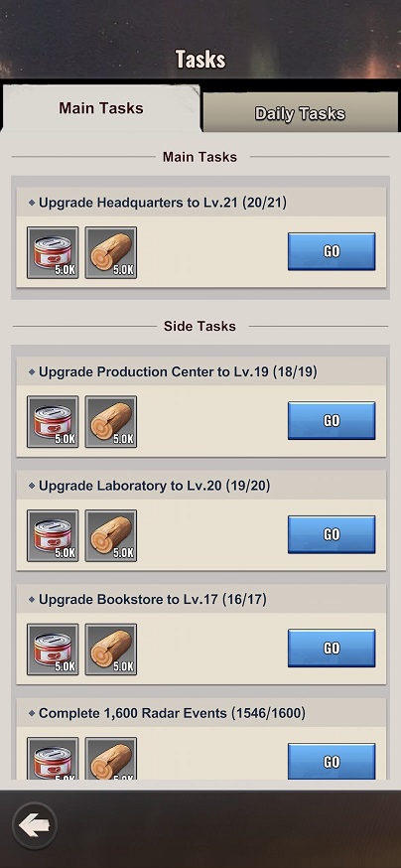Tap the food can reward in Radar Events task
Screen dimensions: 401x868
coord(53,759)
